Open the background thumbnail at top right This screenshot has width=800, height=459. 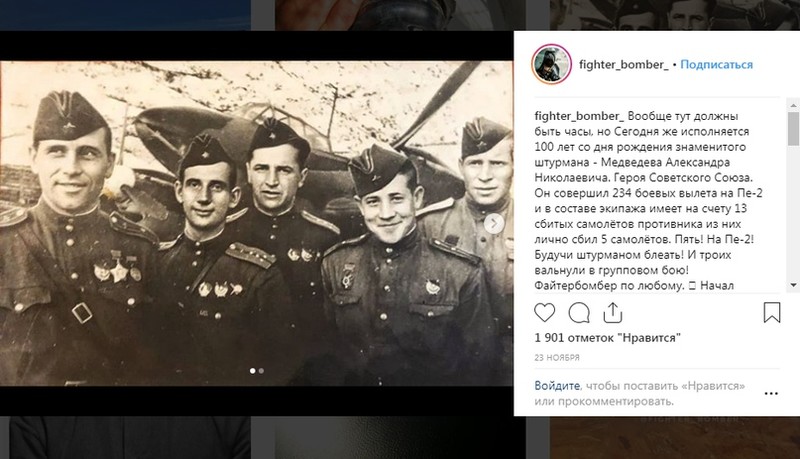coord(674,15)
